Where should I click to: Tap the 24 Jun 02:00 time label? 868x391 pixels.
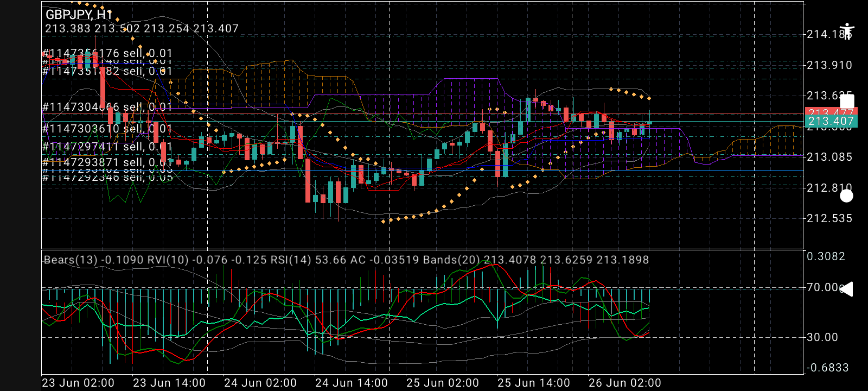260,383
